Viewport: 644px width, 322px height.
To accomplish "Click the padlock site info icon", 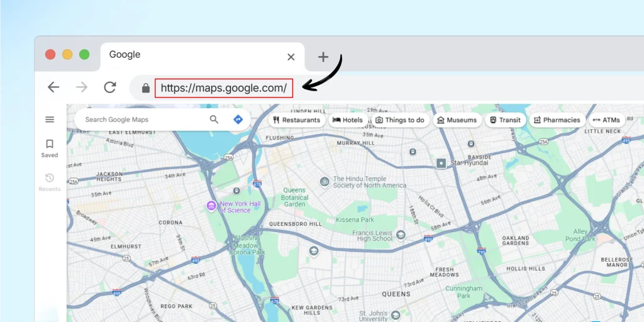I will coord(146,88).
